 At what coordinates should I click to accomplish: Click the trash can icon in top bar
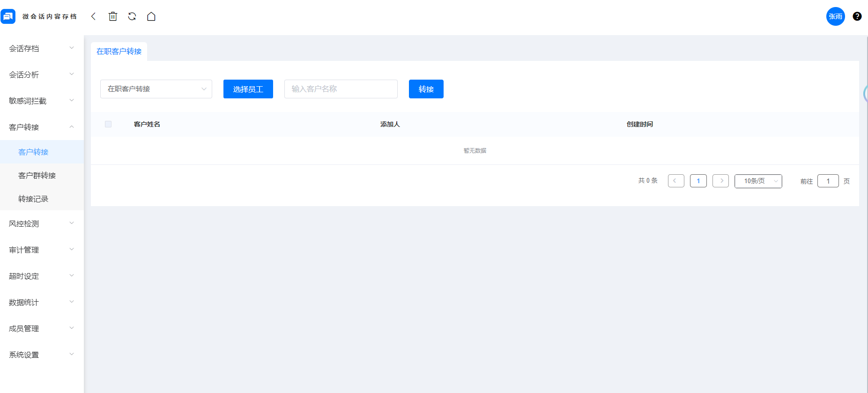pos(113,16)
